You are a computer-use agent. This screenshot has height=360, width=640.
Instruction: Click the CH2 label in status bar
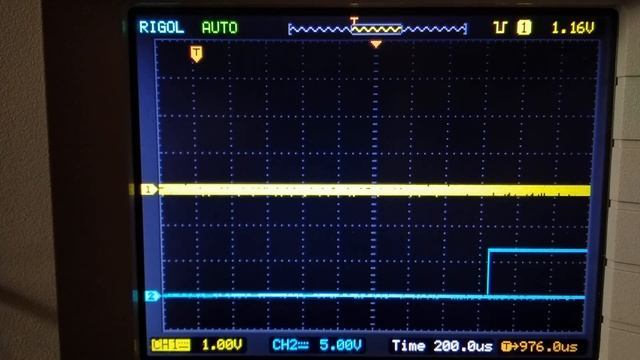(x=290, y=345)
